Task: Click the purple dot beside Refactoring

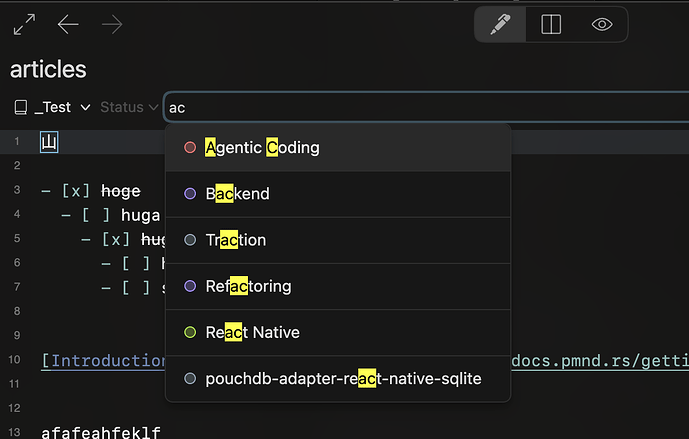Action: tap(190, 286)
